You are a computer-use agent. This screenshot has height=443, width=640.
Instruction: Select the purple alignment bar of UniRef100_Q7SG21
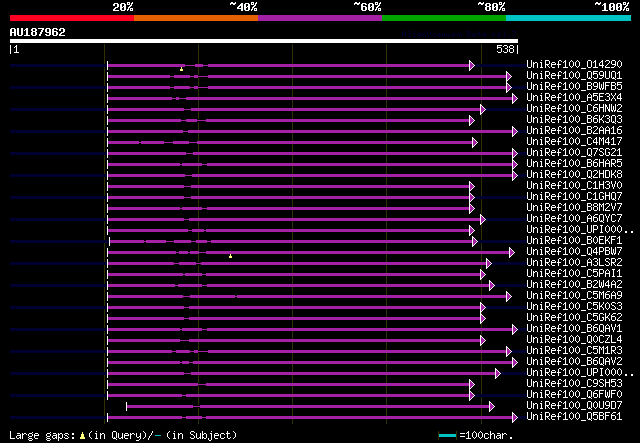[310, 154]
